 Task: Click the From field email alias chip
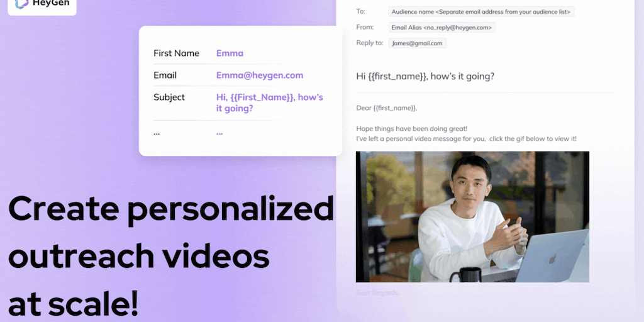coord(441,28)
